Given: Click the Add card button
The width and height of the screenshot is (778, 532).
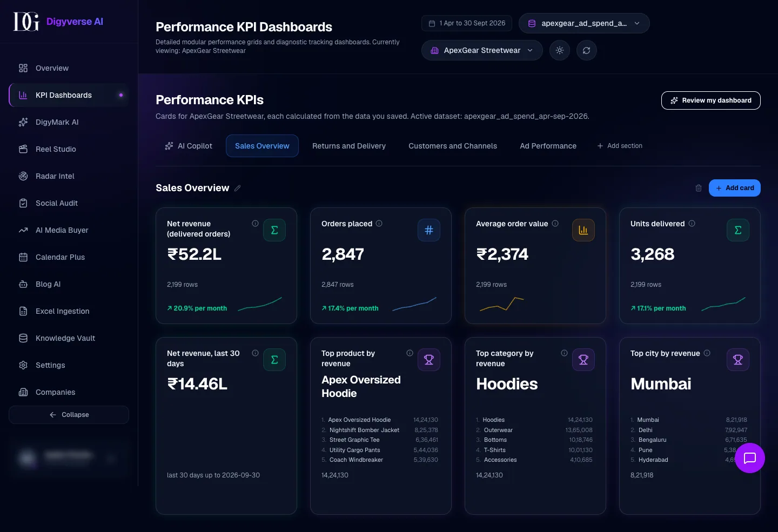Looking at the screenshot, I should coord(735,188).
